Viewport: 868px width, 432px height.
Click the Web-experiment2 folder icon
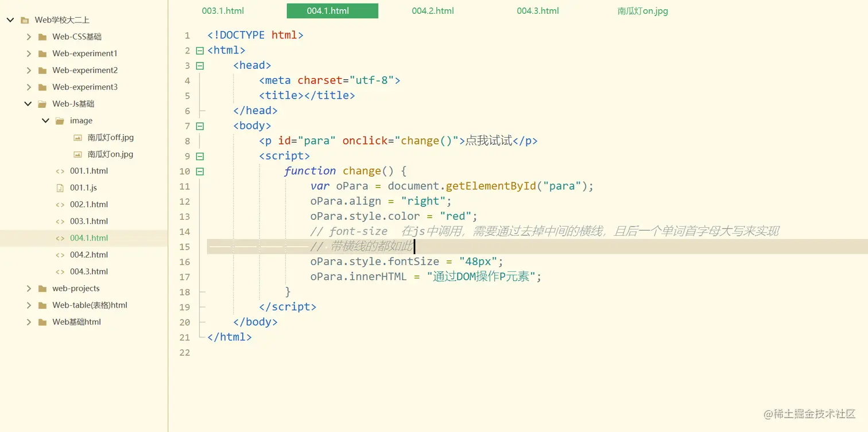point(42,70)
